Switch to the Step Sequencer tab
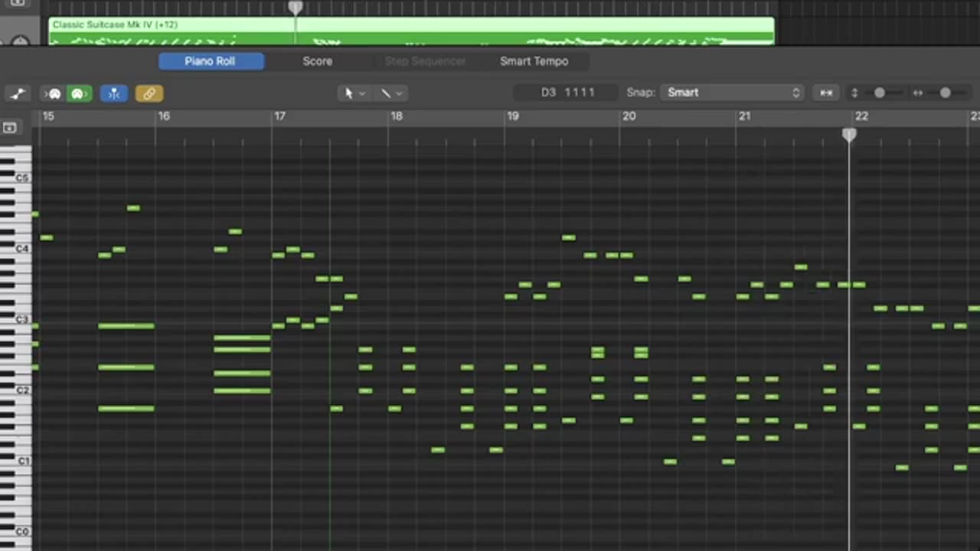Viewport: 980px width, 551px height. (x=425, y=61)
